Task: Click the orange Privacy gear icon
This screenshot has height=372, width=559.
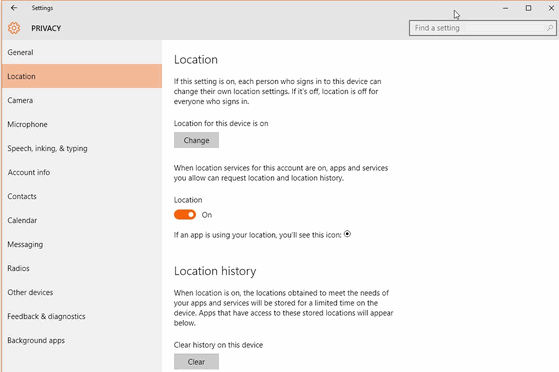Action: click(x=14, y=28)
